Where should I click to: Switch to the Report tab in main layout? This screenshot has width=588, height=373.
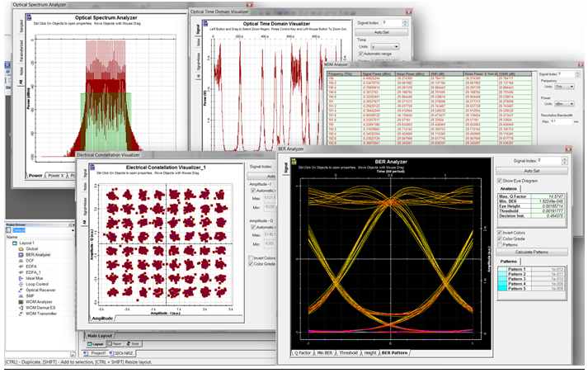pyautogui.click(x=115, y=344)
